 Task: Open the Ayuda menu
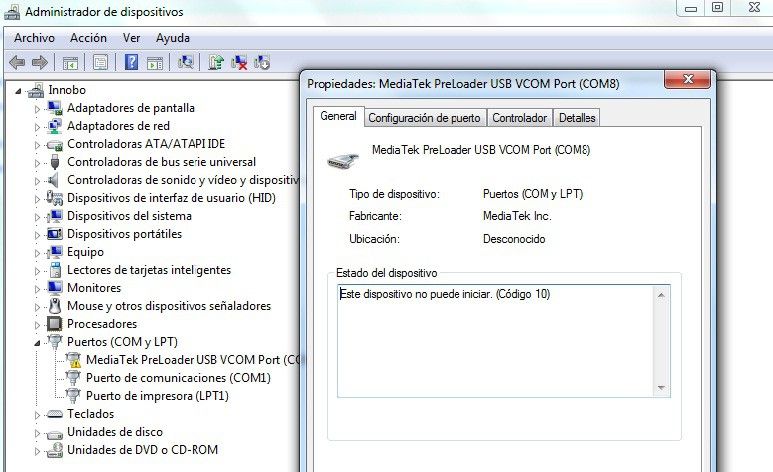pos(173,38)
